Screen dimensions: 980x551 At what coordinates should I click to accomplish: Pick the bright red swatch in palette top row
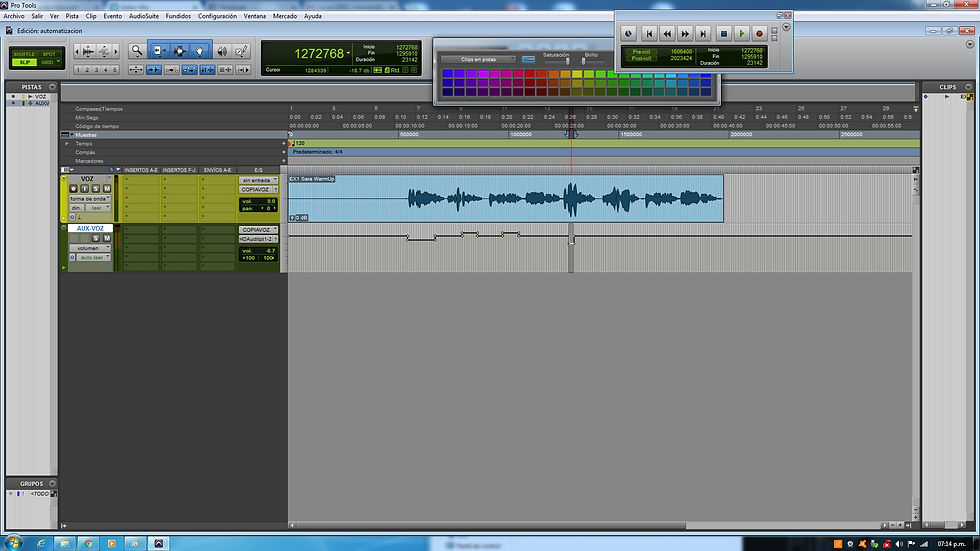click(x=530, y=74)
